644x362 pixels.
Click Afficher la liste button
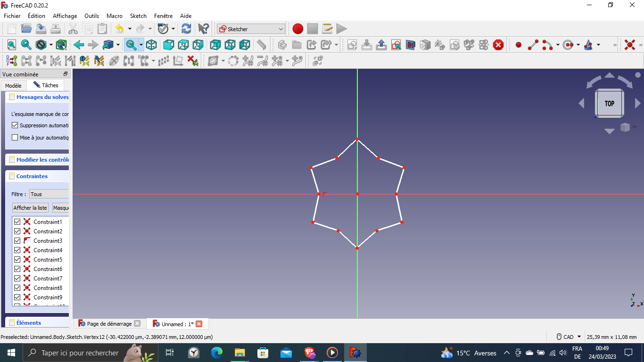coord(30,207)
